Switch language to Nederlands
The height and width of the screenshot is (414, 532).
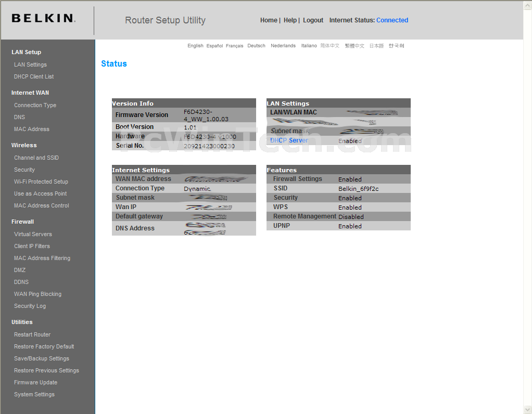point(283,46)
